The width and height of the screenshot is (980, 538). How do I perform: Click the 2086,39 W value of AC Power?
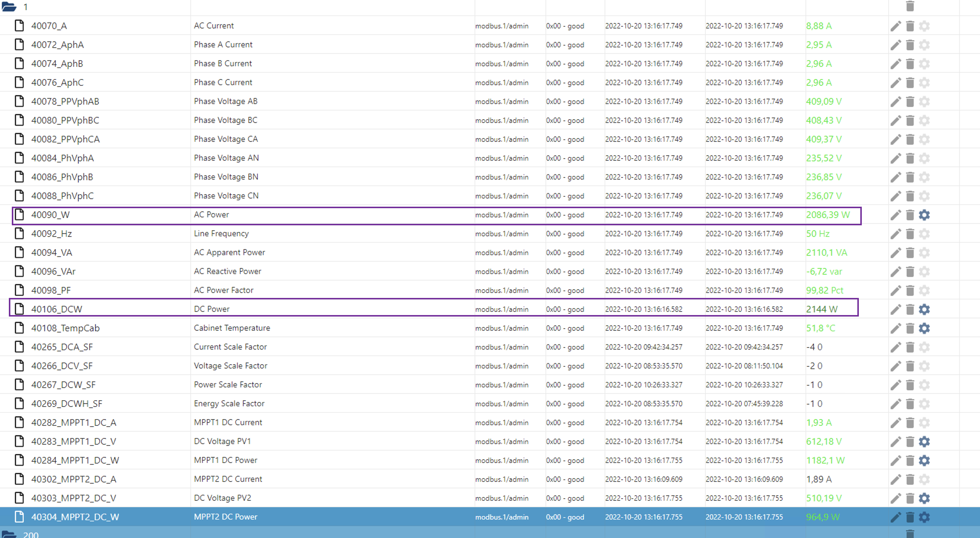pos(828,215)
